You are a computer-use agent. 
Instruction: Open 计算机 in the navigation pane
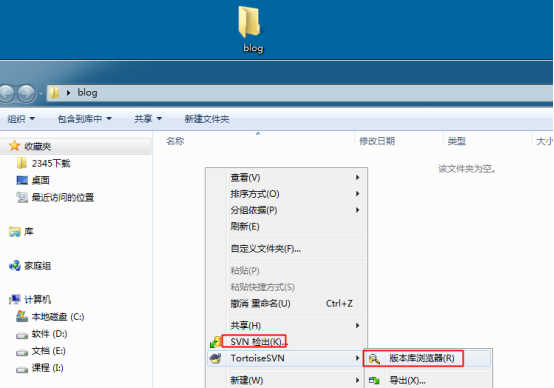37,300
